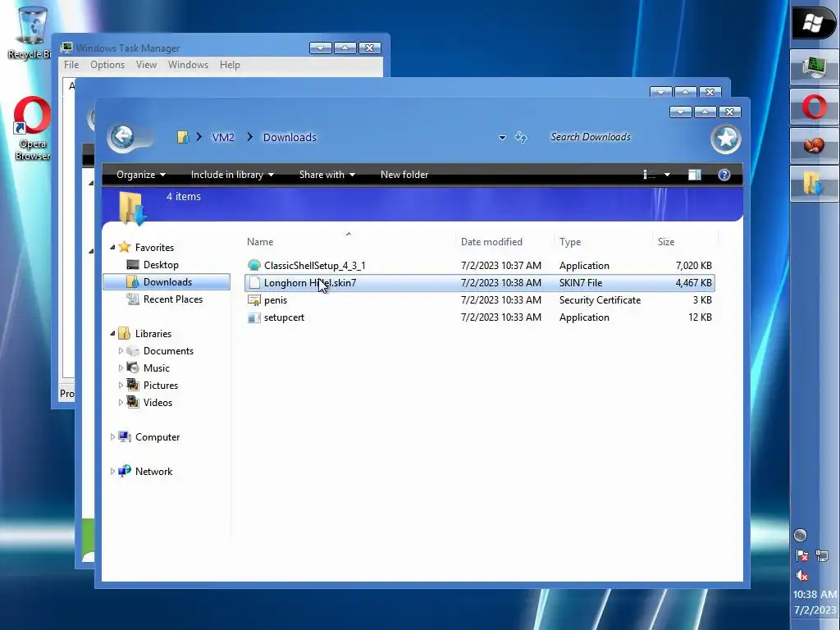840x630 pixels.
Task: Sort by the Name column header
Action: coord(349,242)
